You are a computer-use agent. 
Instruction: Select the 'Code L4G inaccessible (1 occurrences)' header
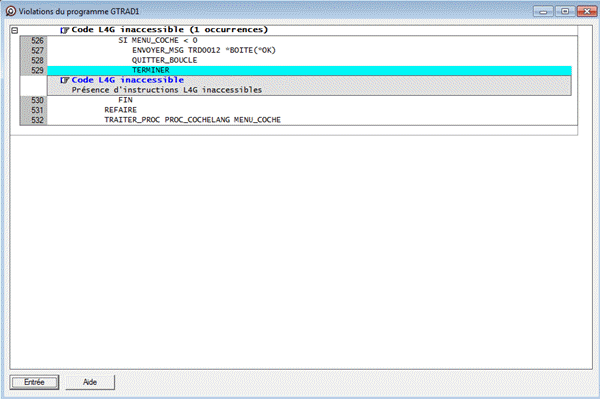point(170,30)
